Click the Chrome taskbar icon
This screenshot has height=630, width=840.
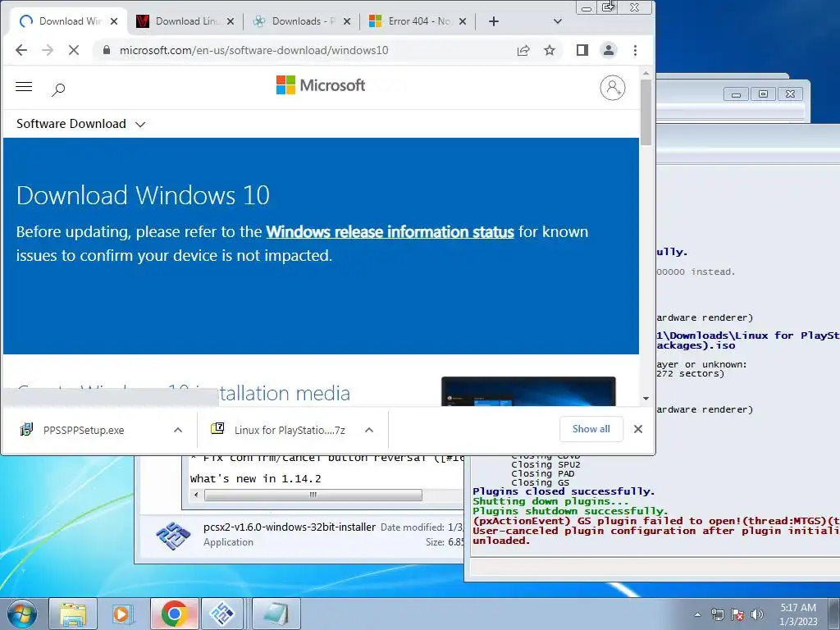point(174,614)
